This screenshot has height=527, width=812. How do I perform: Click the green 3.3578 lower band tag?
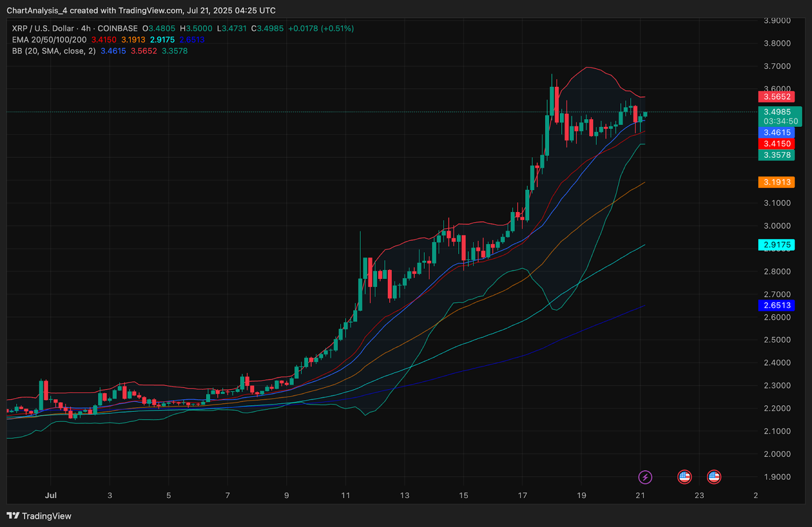[x=776, y=155]
